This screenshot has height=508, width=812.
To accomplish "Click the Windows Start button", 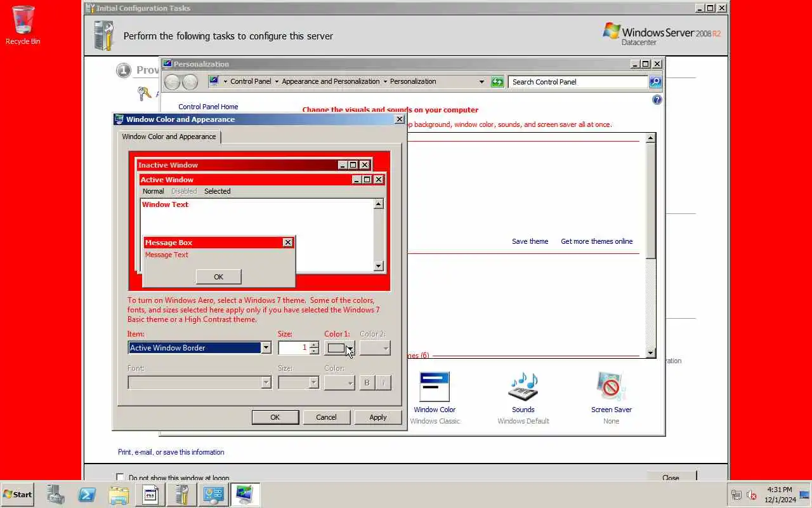I will [18, 494].
